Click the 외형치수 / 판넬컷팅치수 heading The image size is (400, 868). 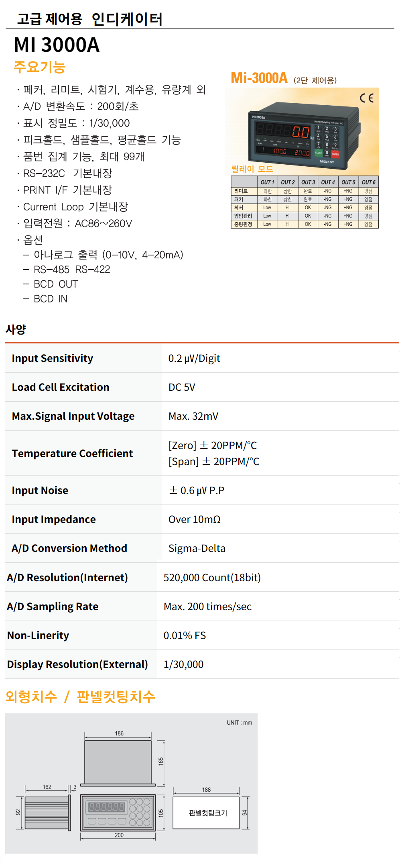80,697
